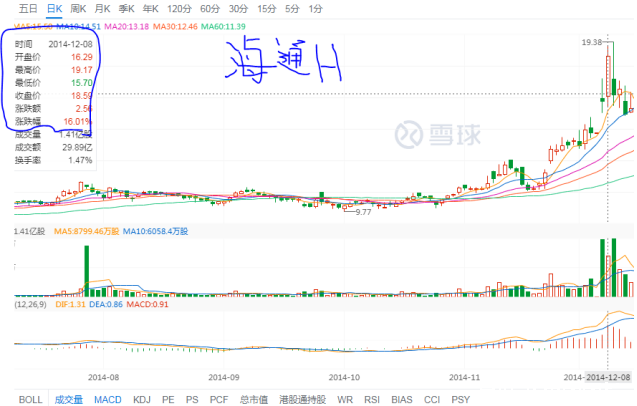Click the volume MA10:6058.4万股 label
Viewport: 637px width, 406px height.
156,231
